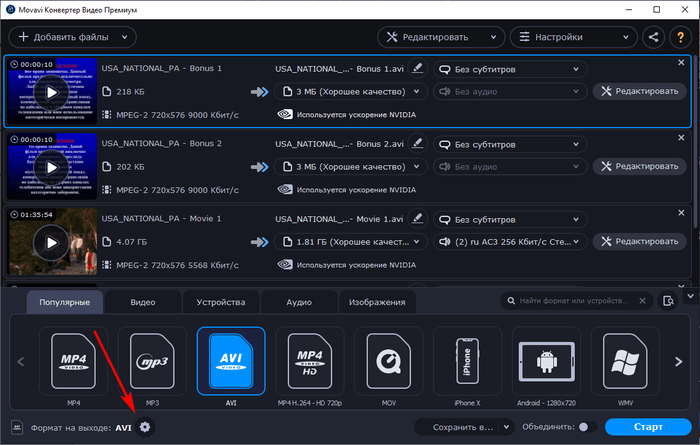Open subtitles dropdown for Bonus 1

coord(510,69)
